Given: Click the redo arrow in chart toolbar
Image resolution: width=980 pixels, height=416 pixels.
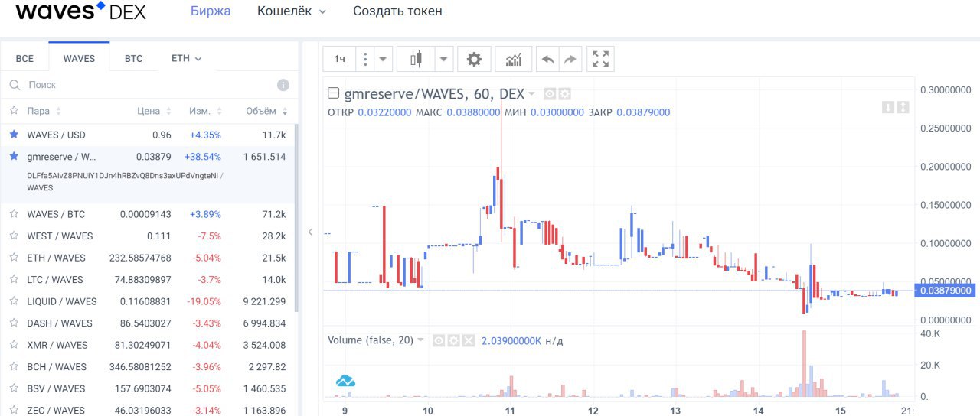Looking at the screenshot, I should 570,59.
